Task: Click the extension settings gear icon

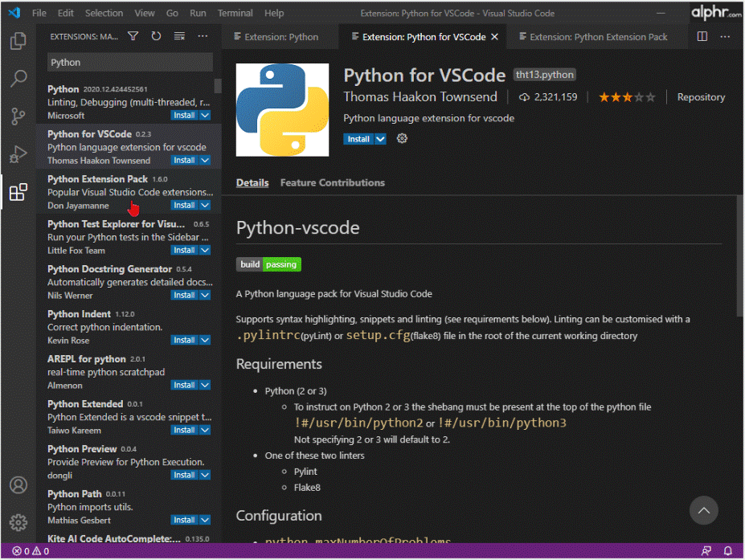Action: click(x=402, y=139)
